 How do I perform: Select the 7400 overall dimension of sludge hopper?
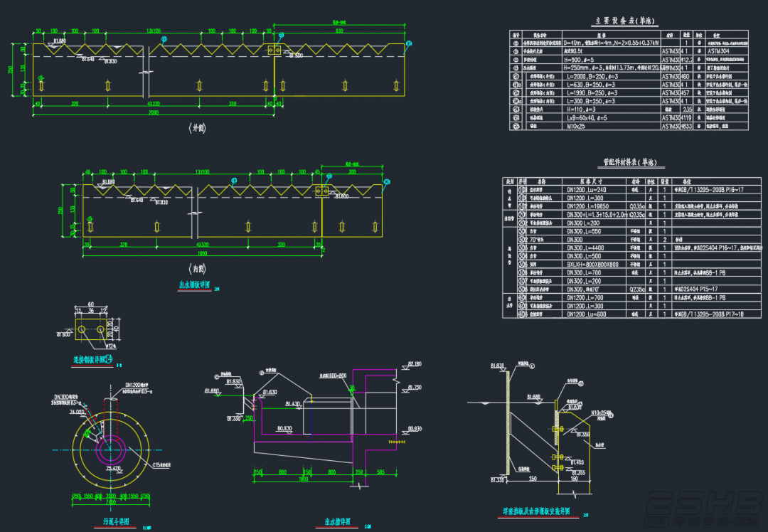[x=111, y=502]
